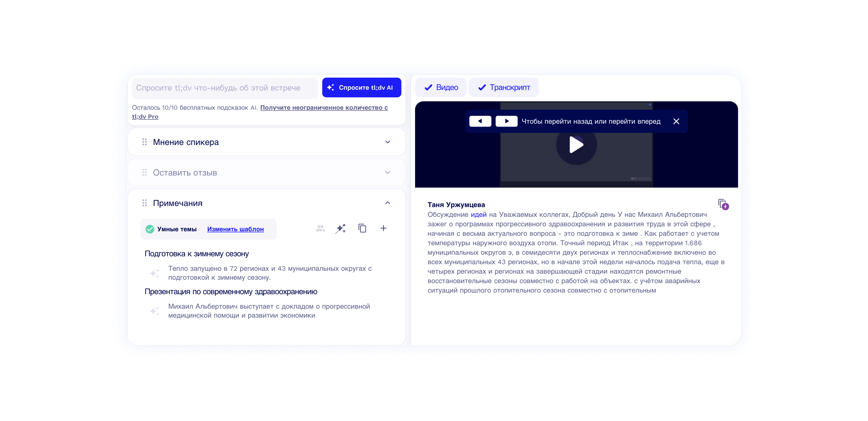868x421 pixels.
Task: Collapse the Примечания section
Action: pos(387,203)
